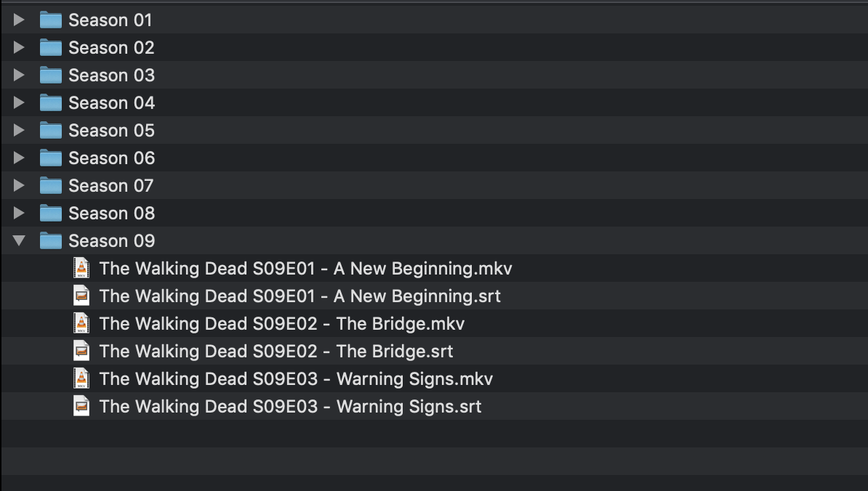Viewport: 868px width, 491px height.
Task: Click the Season 01 folder icon
Action: pos(50,20)
